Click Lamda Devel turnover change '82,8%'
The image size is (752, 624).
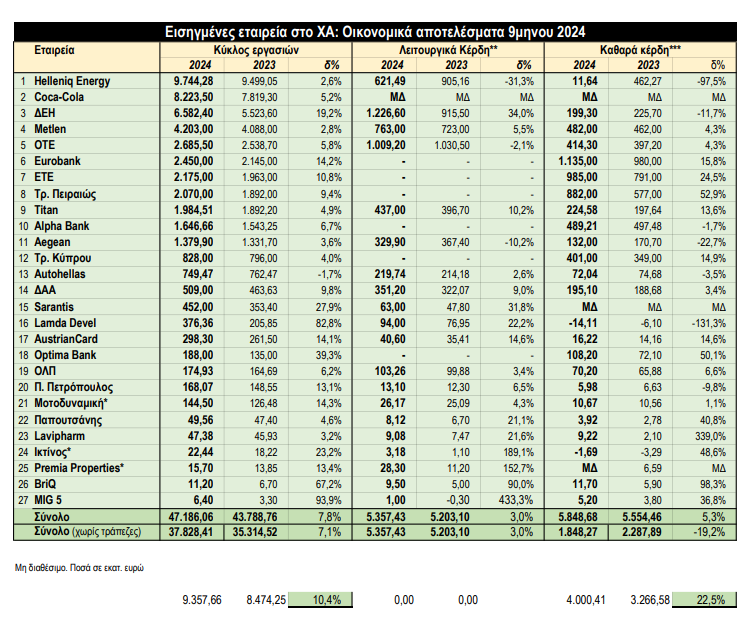[x=329, y=324]
